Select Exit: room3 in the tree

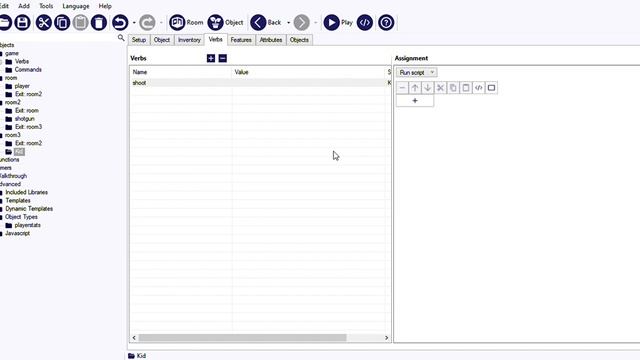click(29, 127)
